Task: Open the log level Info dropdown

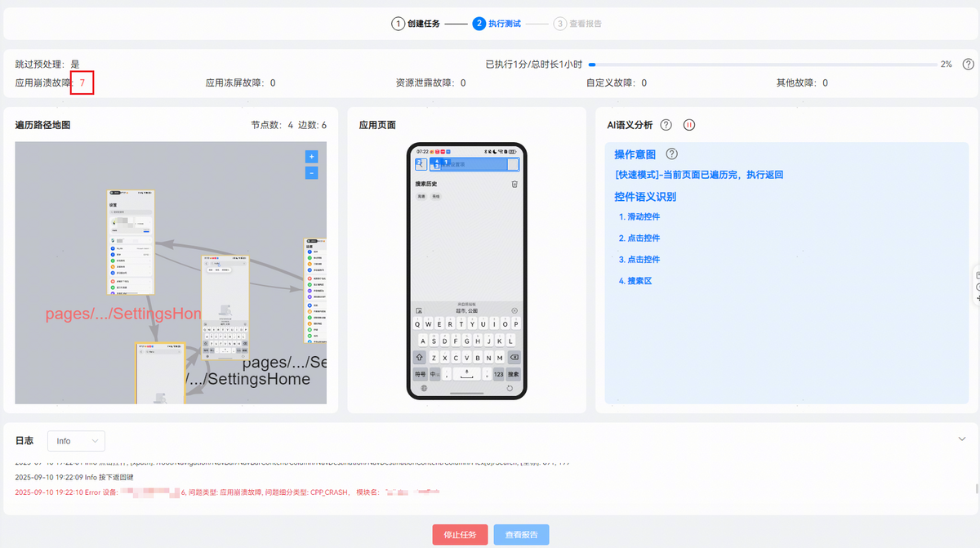Action: 76,441
